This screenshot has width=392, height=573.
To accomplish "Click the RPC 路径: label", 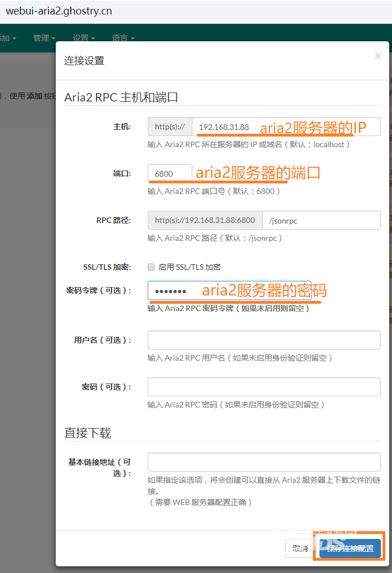I will (x=113, y=220).
